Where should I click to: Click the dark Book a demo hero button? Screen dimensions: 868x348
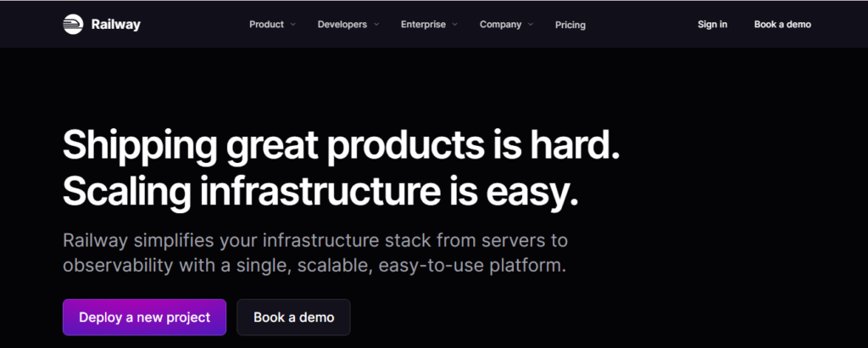tap(293, 317)
